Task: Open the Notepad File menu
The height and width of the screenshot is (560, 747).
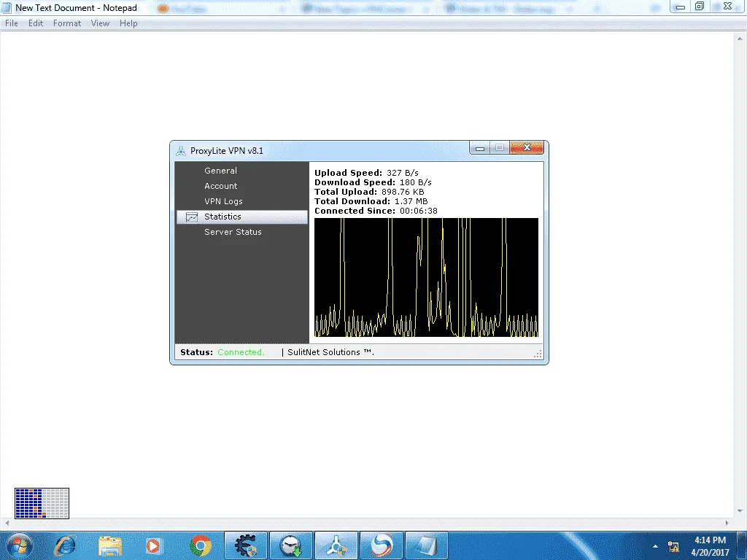Action: click(x=12, y=23)
